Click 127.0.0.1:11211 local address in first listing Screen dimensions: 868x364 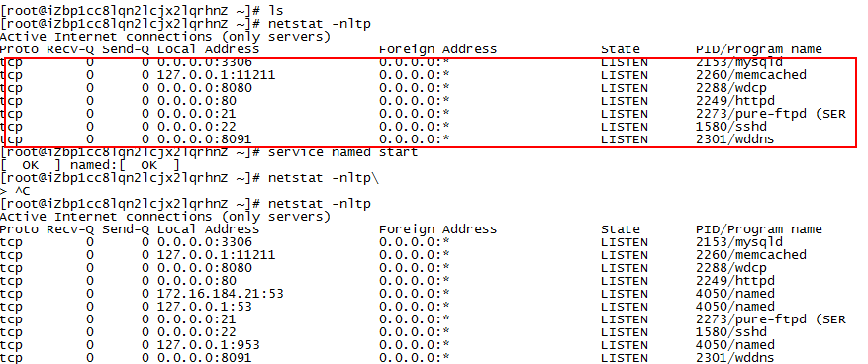pyautogui.click(x=216, y=75)
